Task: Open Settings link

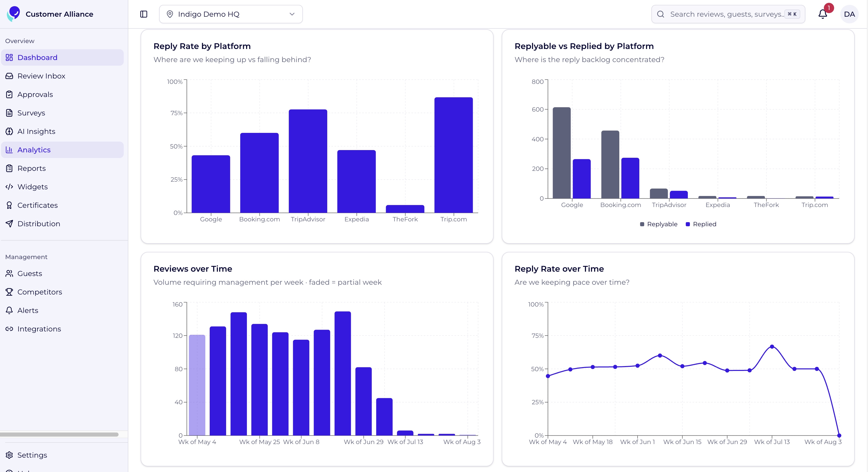Action: [x=62, y=455]
